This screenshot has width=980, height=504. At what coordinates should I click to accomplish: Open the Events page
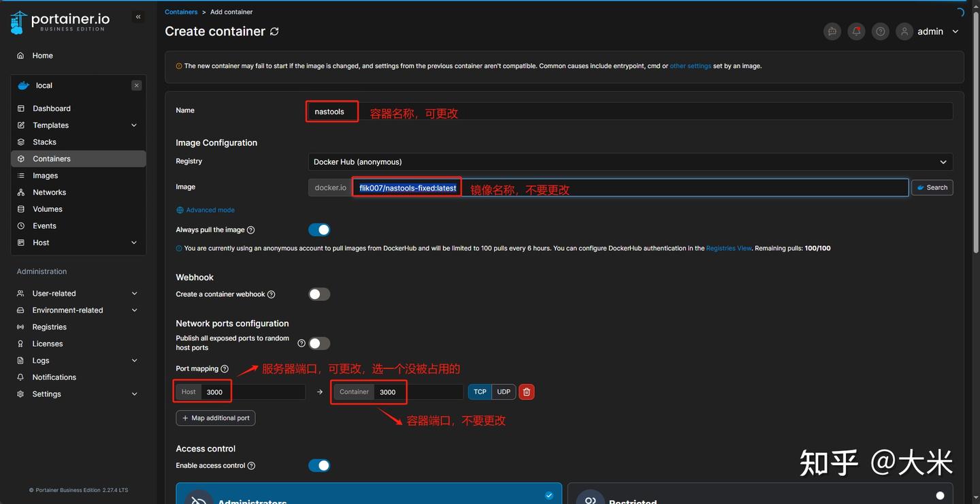(44, 225)
